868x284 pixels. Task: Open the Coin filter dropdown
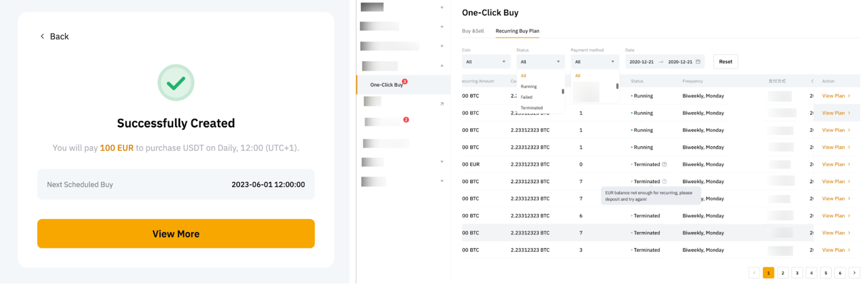pyautogui.click(x=486, y=62)
